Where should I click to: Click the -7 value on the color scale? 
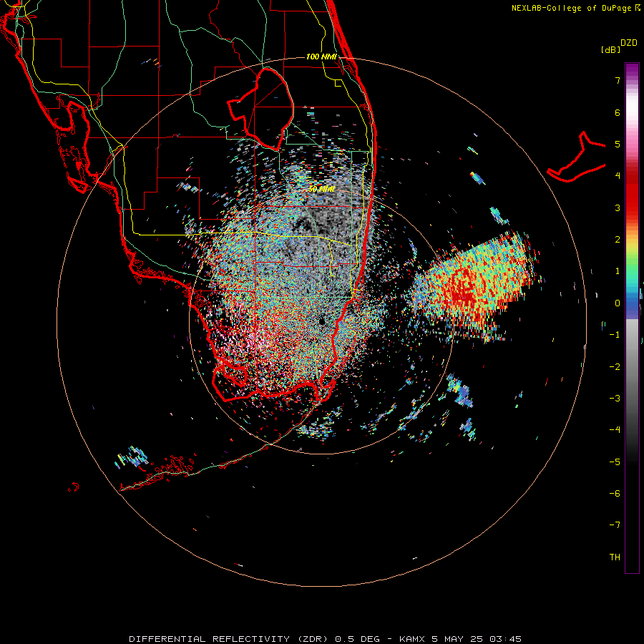(615, 525)
